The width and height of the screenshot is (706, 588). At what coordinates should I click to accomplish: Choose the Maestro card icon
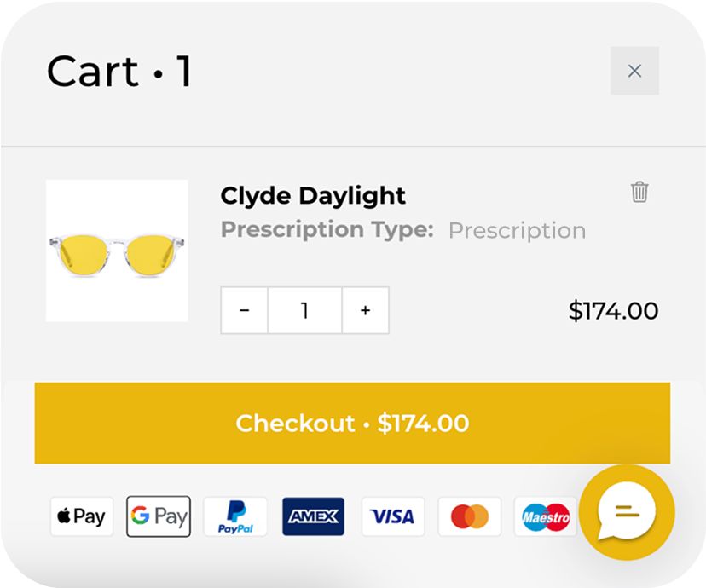coord(546,516)
